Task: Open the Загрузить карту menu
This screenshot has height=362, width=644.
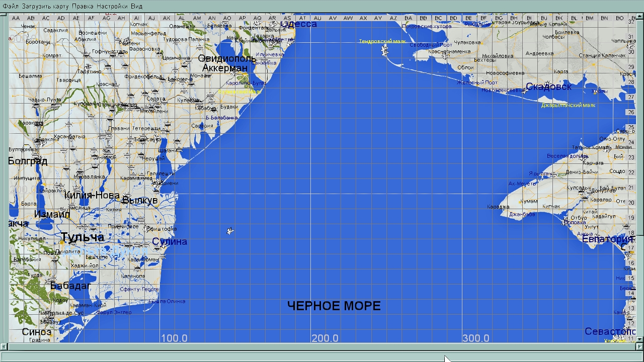Action: (x=45, y=6)
